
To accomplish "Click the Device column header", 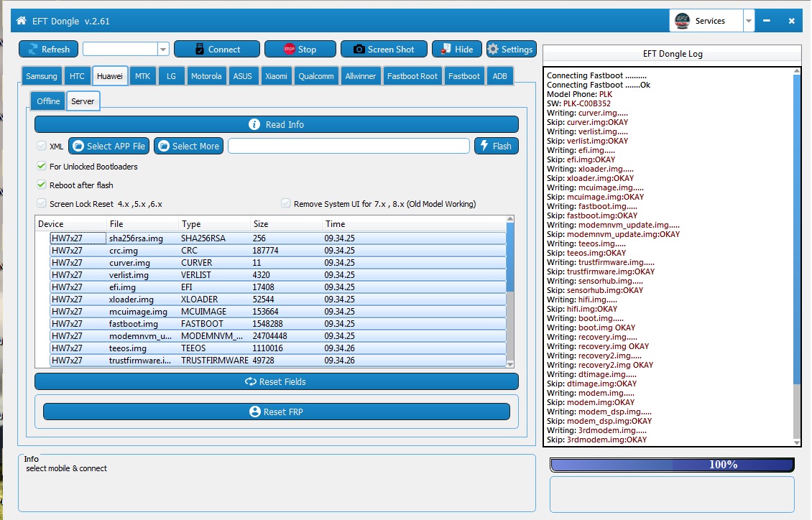I will pyautogui.click(x=51, y=224).
